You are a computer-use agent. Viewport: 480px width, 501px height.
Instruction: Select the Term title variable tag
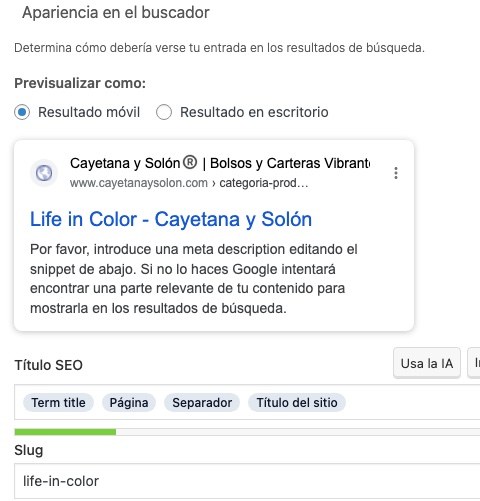coord(58,403)
